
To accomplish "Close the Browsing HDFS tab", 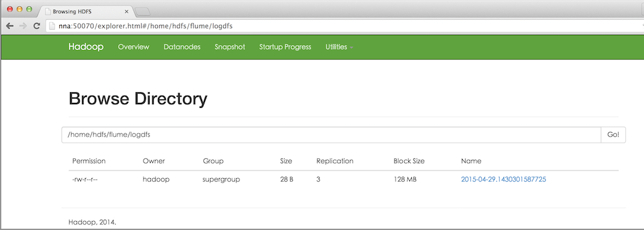I will click(x=127, y=12).
